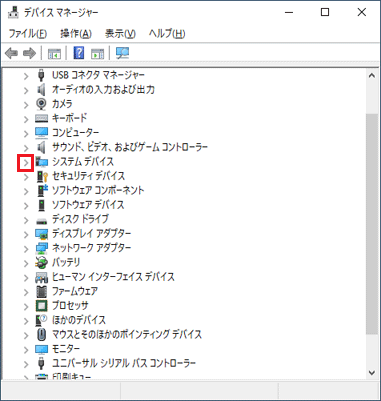The image size is (381, 401).
Task: Click the action pane toolbar button with the green arrow
Action: tap(97, 53)
